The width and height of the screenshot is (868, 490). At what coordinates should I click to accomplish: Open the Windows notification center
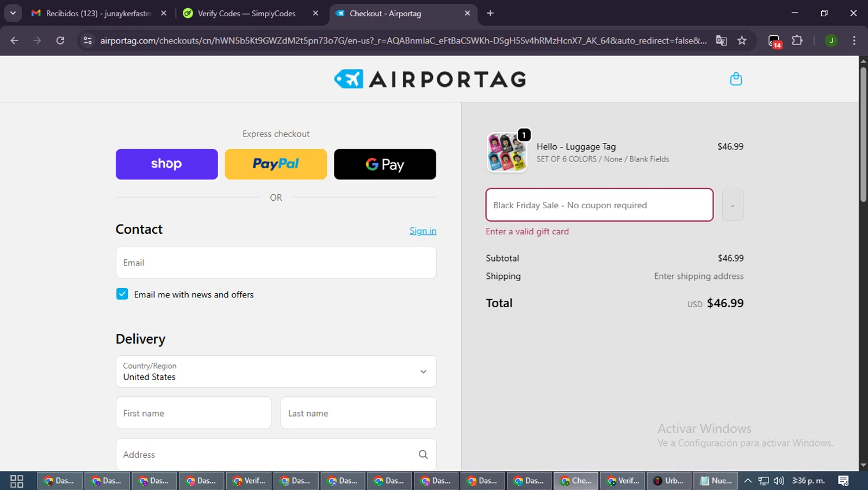click(x=844, y=481)
